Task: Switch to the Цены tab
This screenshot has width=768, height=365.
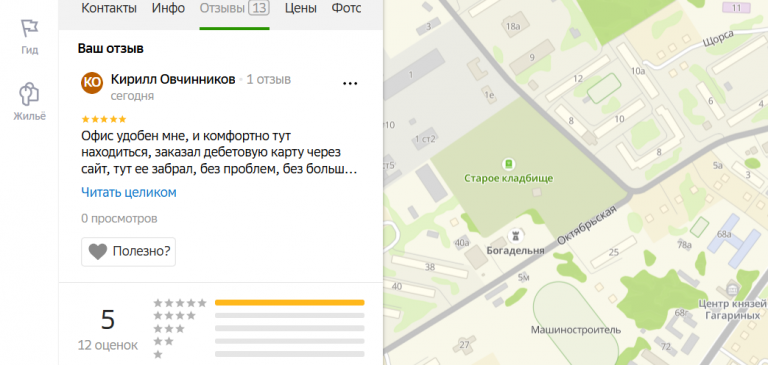Action: tap(300, 8)
